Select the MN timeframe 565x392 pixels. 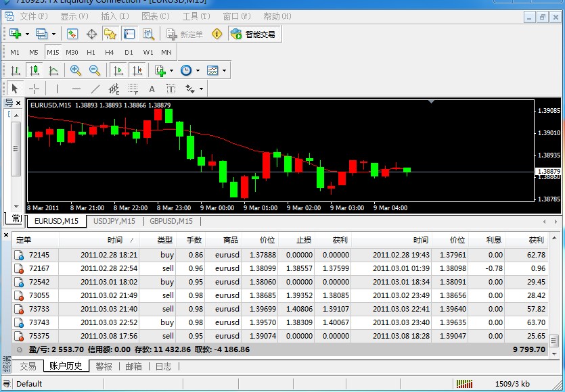[166, 52]
